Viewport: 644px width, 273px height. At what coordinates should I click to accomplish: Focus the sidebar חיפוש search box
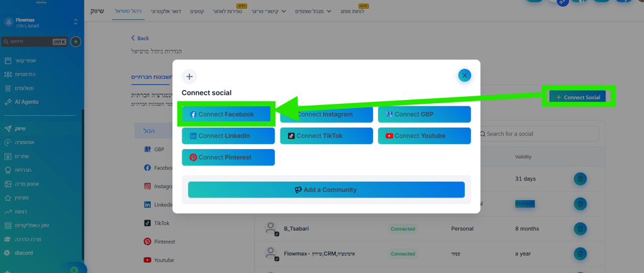pos(35,42)
